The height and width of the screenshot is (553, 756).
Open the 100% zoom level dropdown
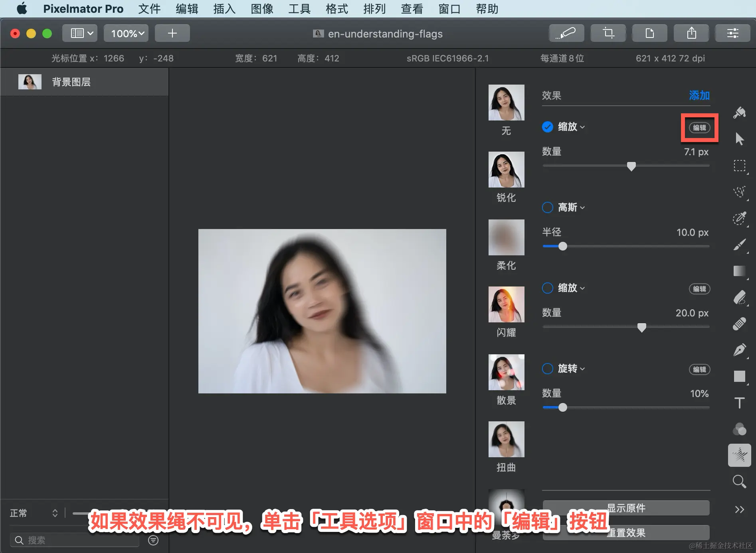click(x=126, y=33)
